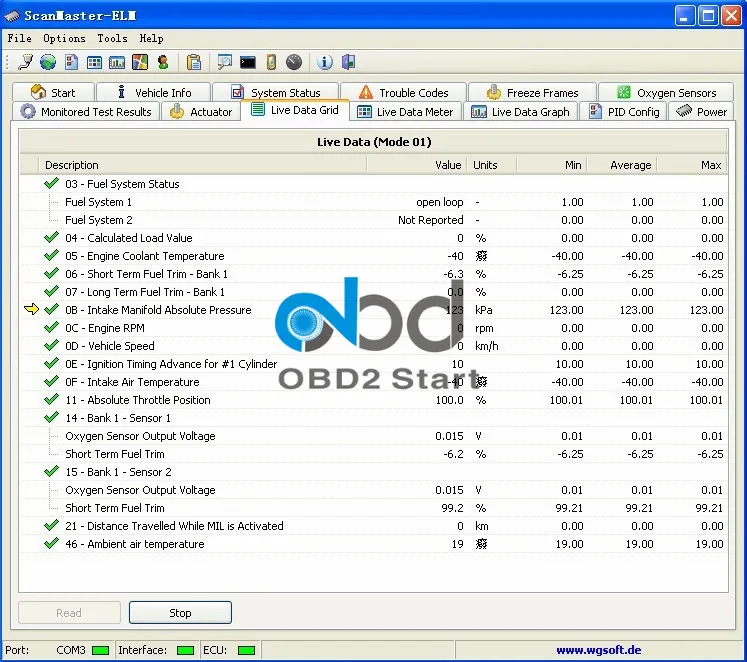Image resolution: width=747 pixels, height=662 pixels.
Task: Open the Help menu
Action: pos(151,38)
